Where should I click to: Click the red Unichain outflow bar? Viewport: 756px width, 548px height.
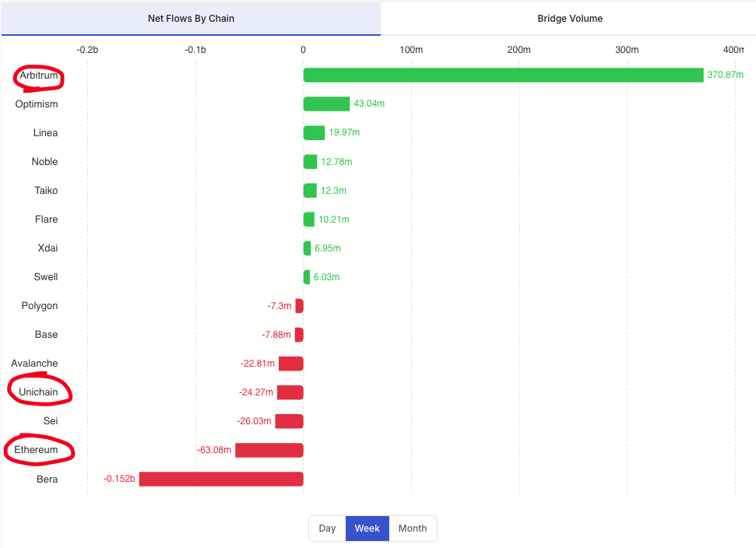290,392
